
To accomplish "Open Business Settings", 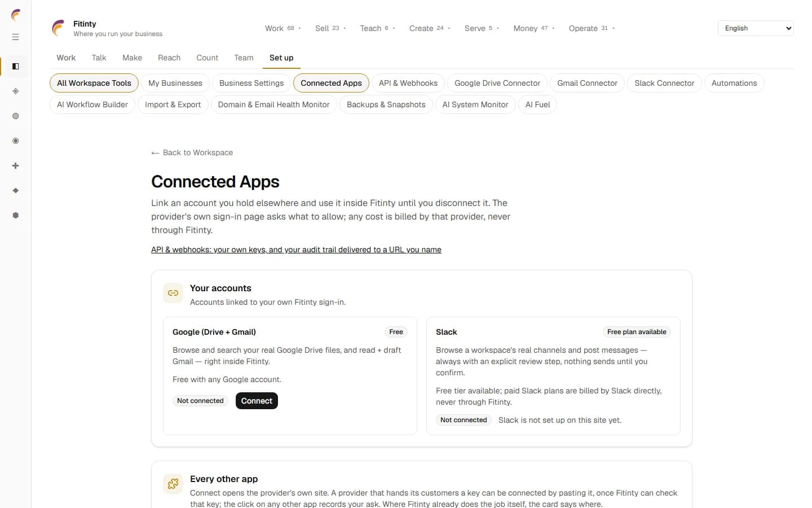I will (251, 83).
